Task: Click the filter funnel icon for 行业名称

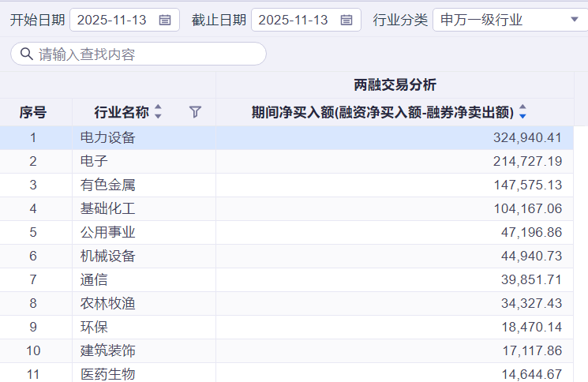Action: 195,112
